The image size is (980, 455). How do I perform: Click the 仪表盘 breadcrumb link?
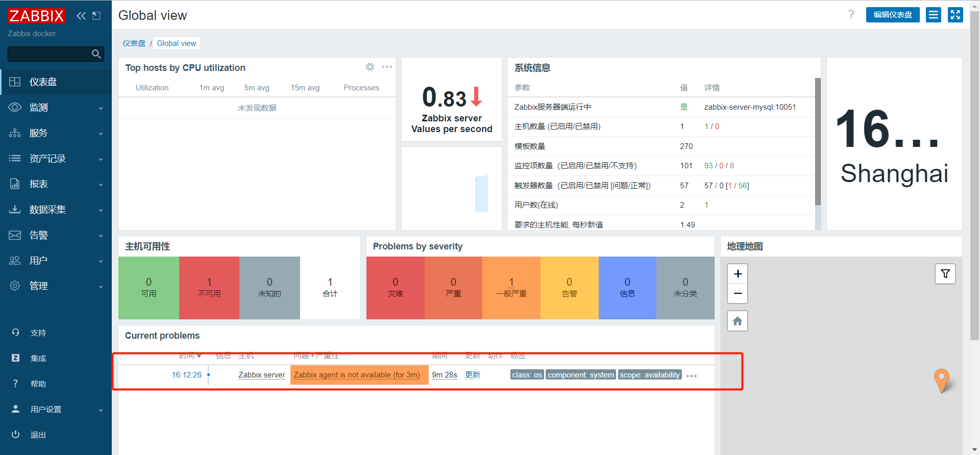pyautogui.click(x=134, y=43)
